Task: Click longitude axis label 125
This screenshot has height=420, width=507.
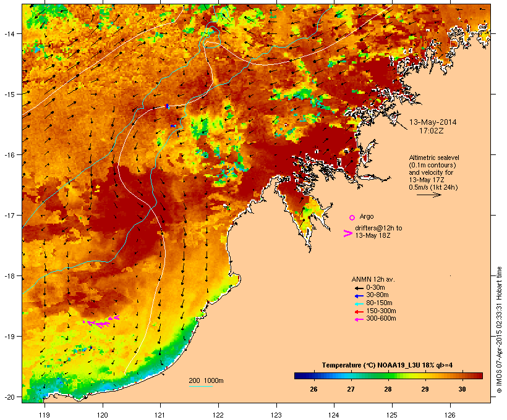Action: (x=392, y=415)
